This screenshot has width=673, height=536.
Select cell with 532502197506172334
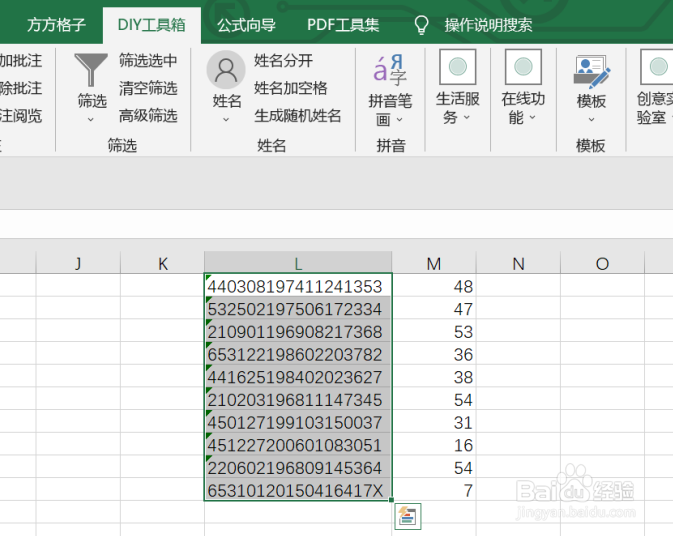[x=298, y=308]
